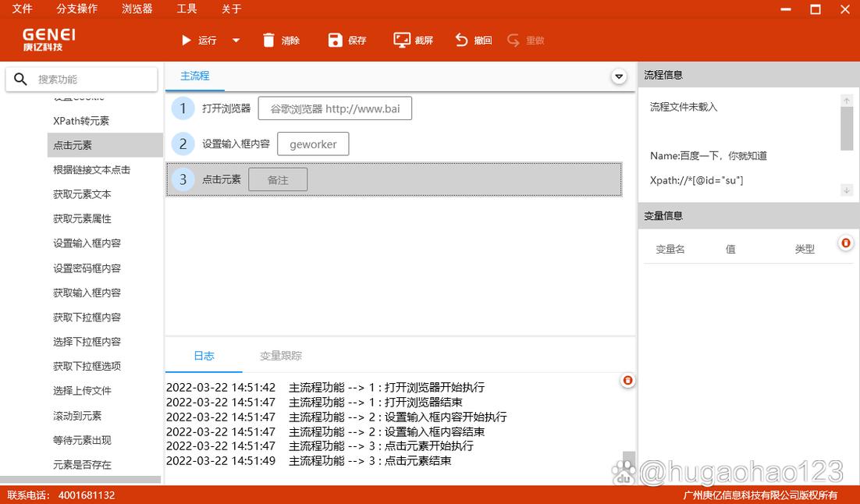Open the dropdown arrow next to Run
Viewport: 860px width, 504px height.
click(x=236, y=41)
